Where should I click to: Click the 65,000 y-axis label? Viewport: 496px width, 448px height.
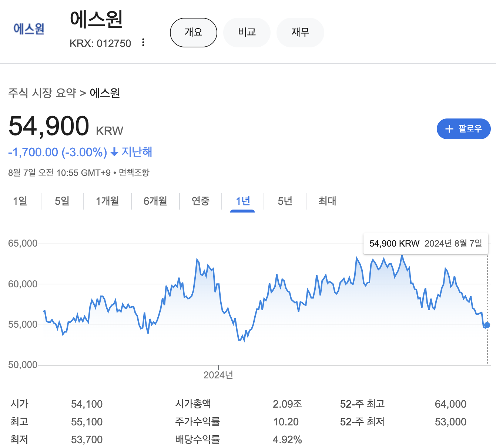tap(23, 243)
